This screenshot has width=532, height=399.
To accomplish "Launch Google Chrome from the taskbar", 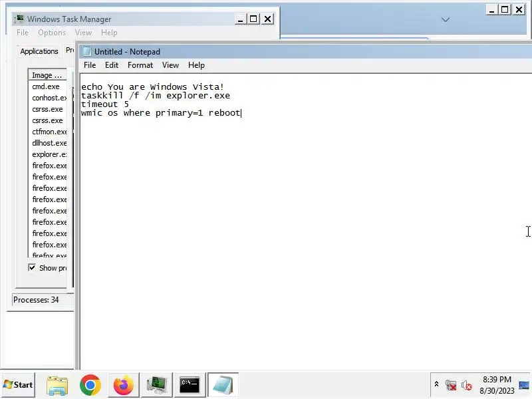I will click(90, 385).
